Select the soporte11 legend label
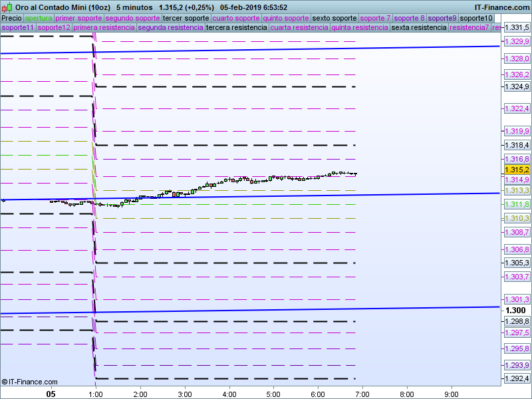The image size is (532, 399). (18, 27)
